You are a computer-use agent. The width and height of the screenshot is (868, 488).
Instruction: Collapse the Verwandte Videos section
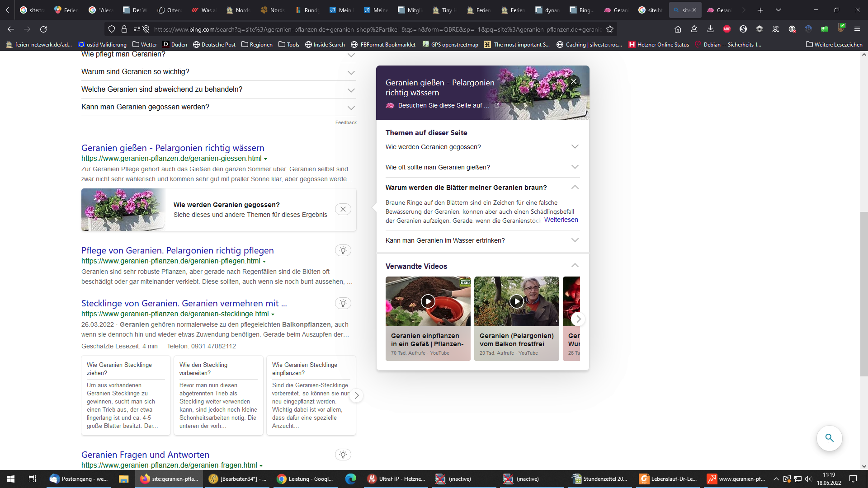[x=575, y=266]
